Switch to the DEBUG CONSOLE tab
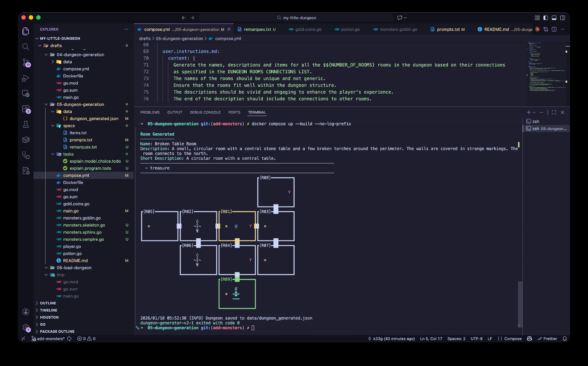 pyautogui.click(x=205, y=112)
